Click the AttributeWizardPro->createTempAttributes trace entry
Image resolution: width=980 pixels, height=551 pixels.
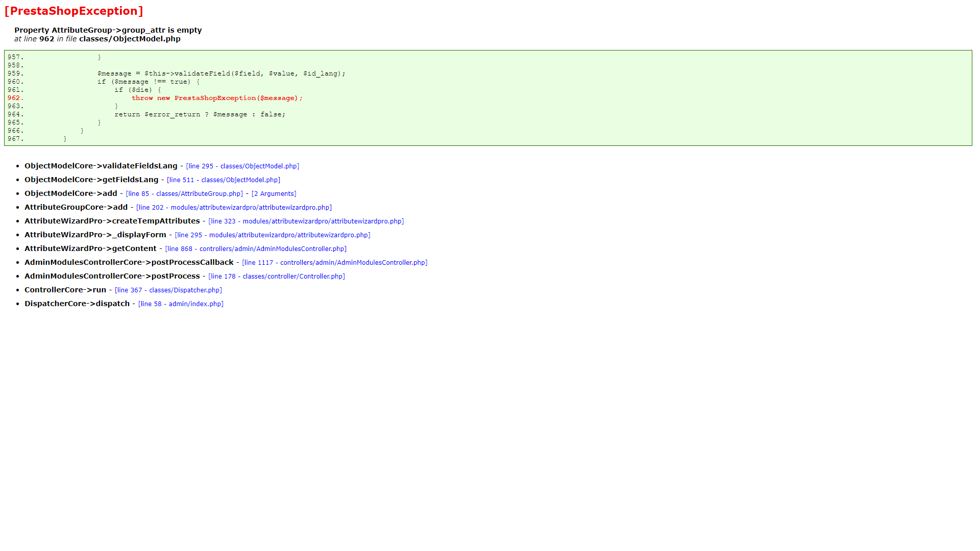(112, 221)
